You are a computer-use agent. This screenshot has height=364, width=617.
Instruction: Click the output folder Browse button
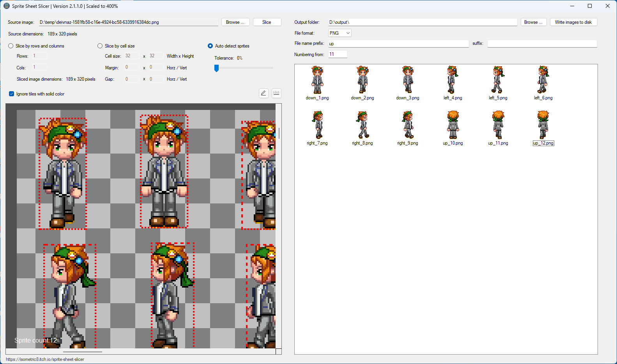(534, 22)
